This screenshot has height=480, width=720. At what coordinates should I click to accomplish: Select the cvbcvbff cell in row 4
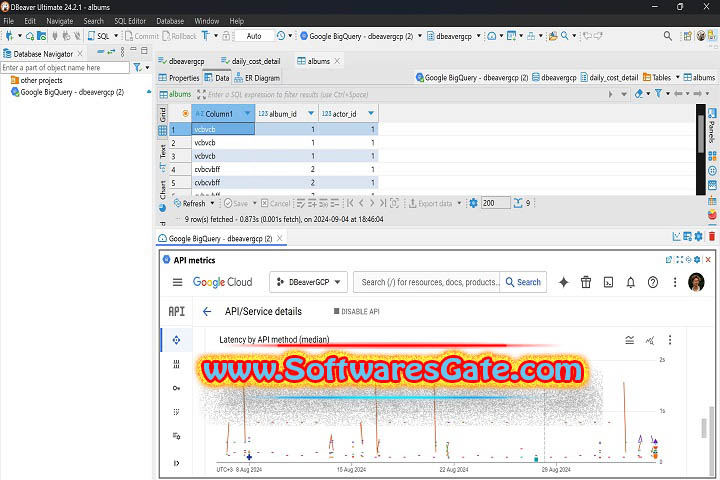[x=223, y=169]
